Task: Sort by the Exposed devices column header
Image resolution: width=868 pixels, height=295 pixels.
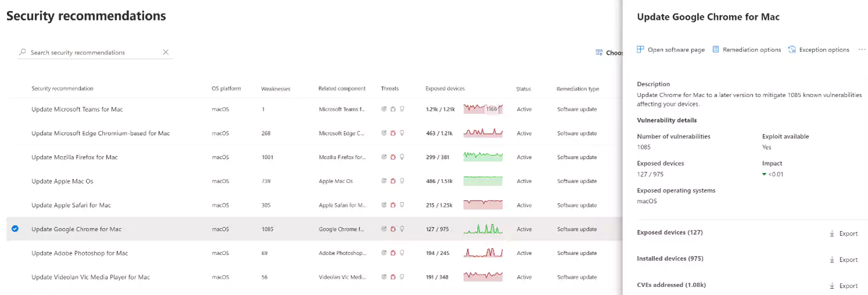Action: pos(445,89)
